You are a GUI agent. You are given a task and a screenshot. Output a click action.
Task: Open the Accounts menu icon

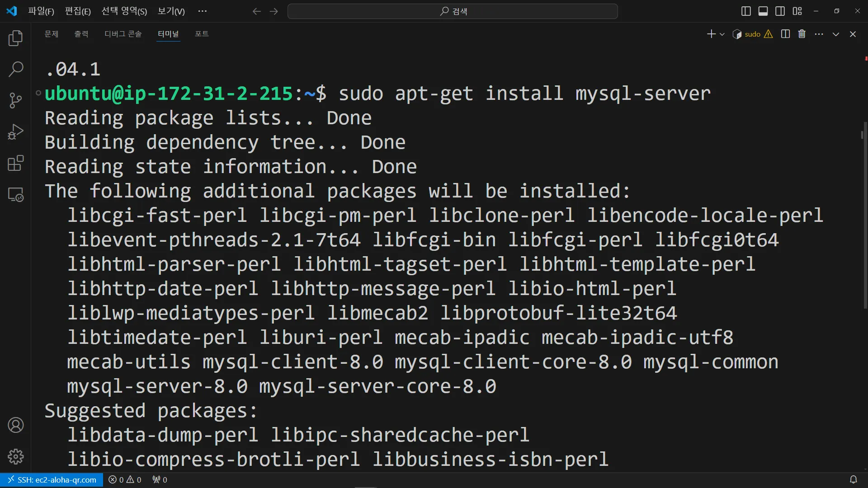(x=16, y=425)
